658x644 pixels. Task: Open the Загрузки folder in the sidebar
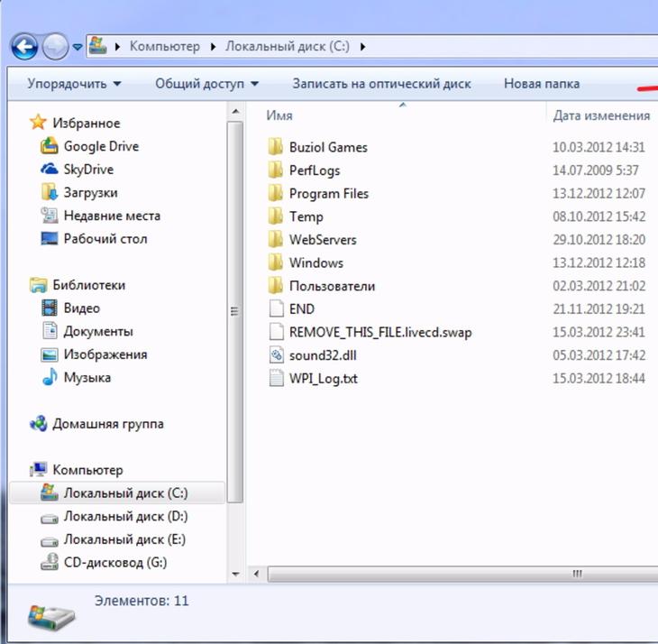(79, 192)
